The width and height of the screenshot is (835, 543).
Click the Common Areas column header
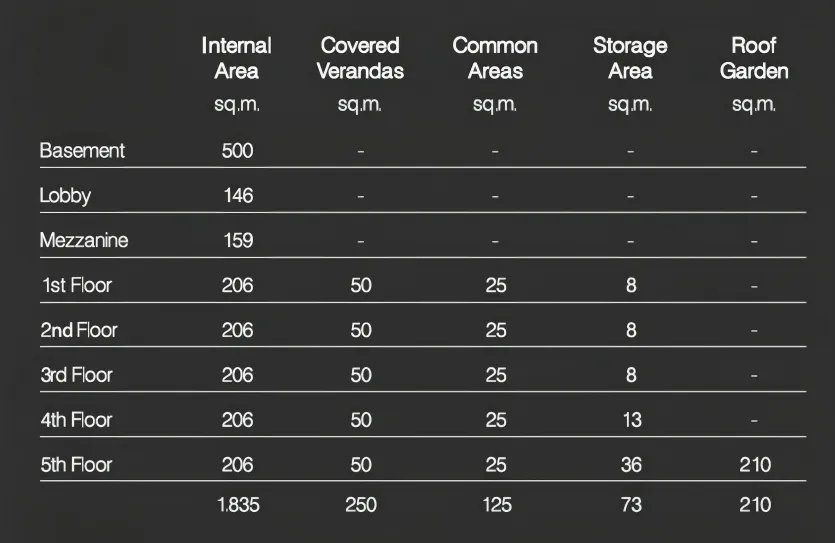(x=495, y=58)
